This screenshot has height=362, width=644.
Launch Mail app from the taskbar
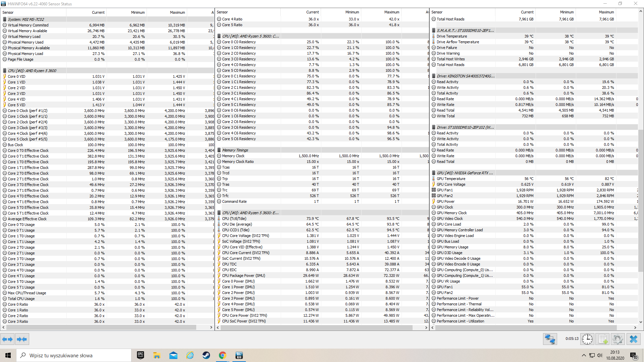point(173,355)
